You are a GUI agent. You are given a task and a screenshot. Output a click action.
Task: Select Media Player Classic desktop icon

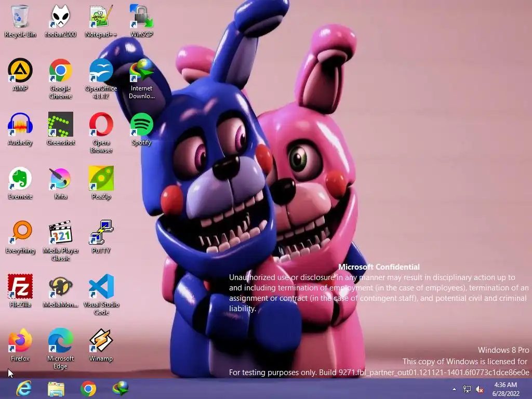pyautogui.click(x=60, y=241)
